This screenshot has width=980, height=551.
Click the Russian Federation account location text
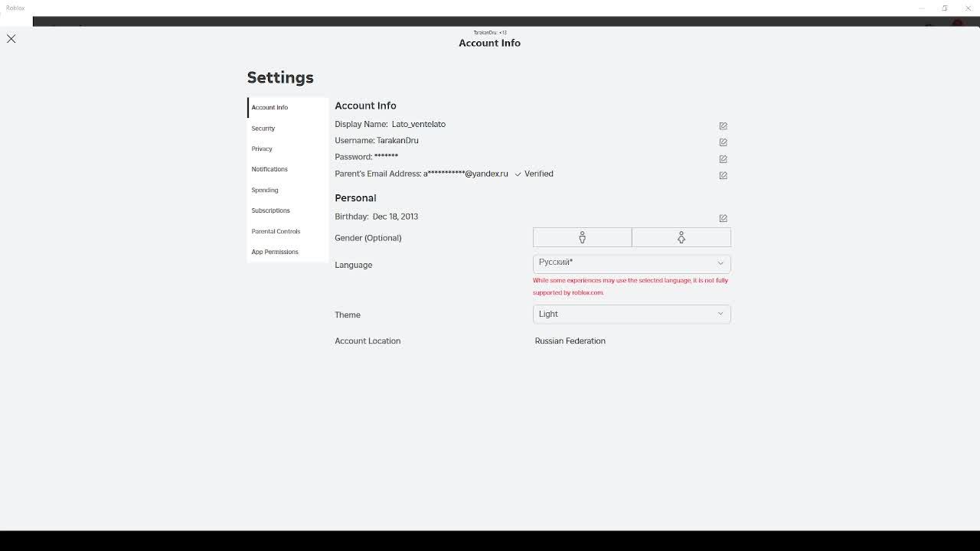(570, 341)
